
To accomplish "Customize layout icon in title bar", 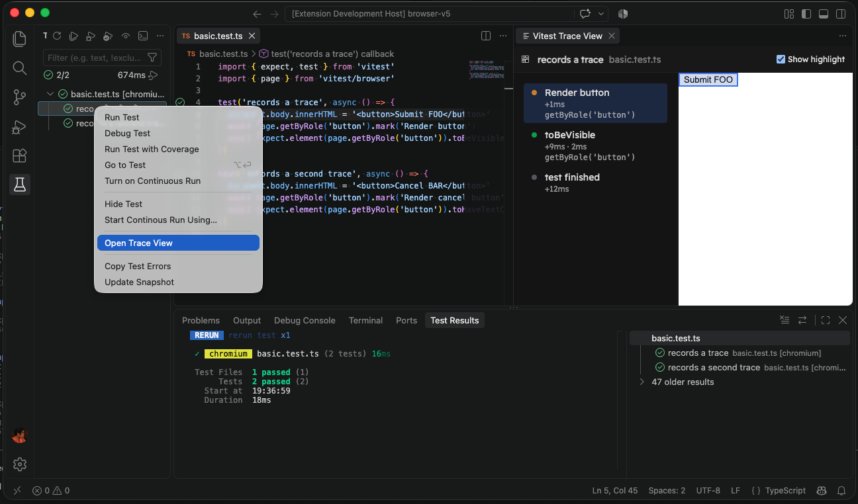I will [789, 13].
